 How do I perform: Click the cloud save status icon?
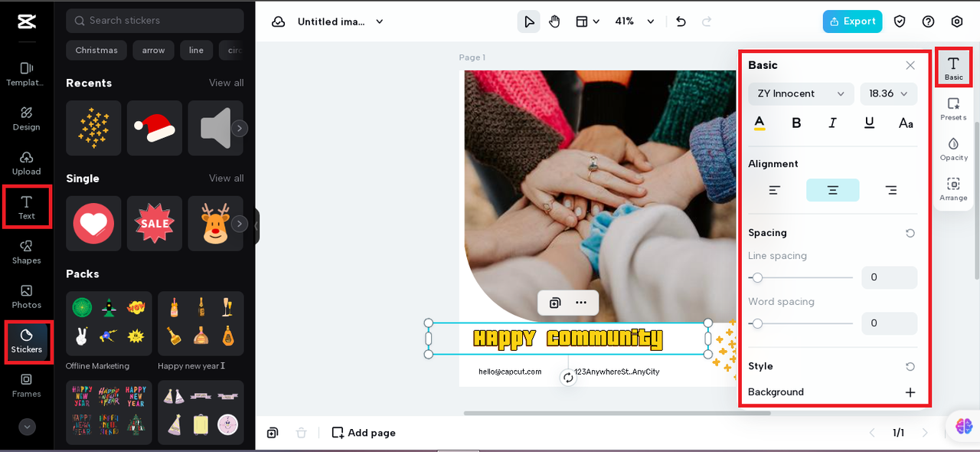coord(279,21)
